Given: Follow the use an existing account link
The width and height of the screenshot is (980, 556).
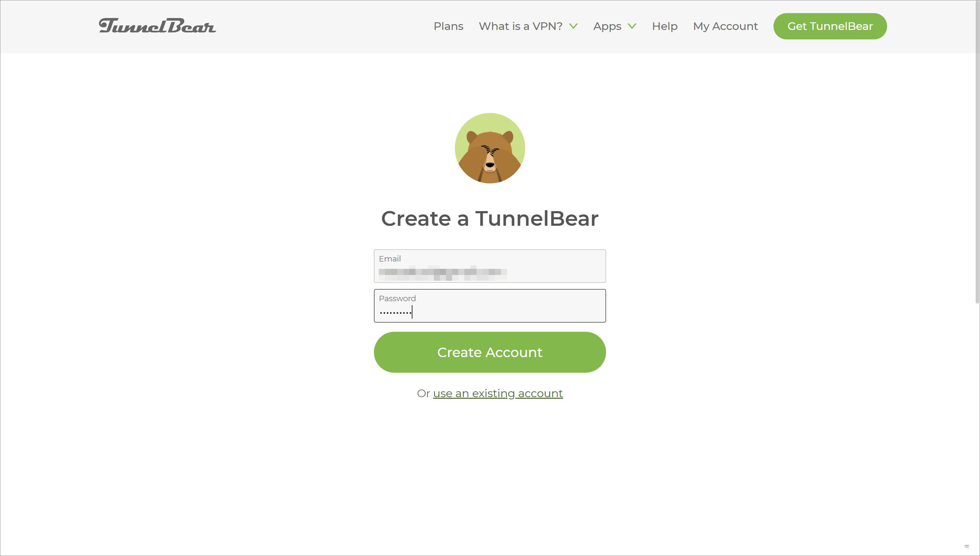Looking at the screenshot, I should coord(498,393).
